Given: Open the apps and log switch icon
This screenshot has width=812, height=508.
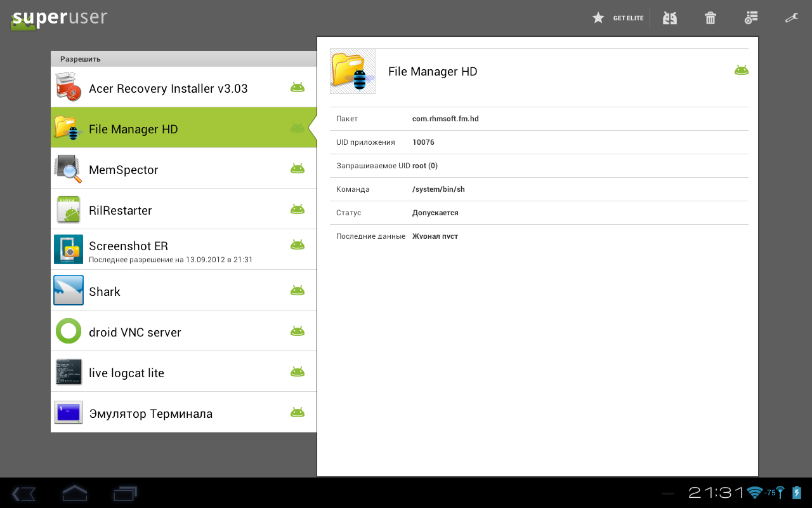Looking at the screenshot, I should click(670, 18).
